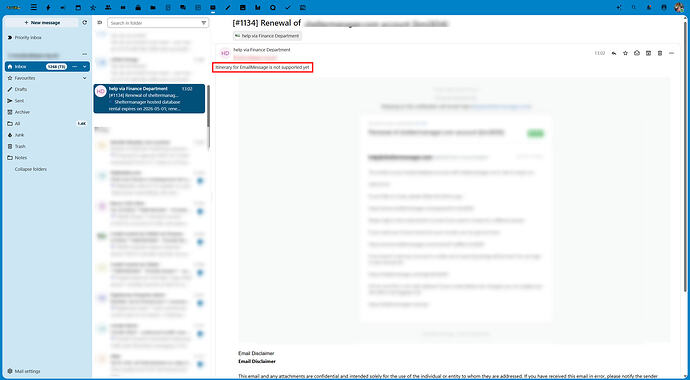This screenshot has width=690, height=380.
Task: Click the 1.6K counter on the All folder
Action: tap(81, 124)
